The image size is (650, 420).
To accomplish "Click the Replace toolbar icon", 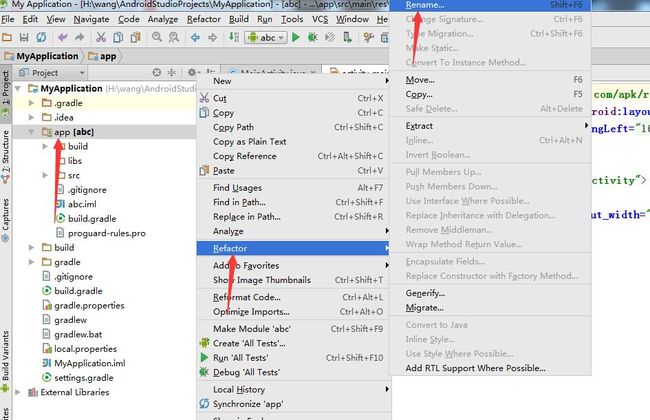I will click(174, 37).
